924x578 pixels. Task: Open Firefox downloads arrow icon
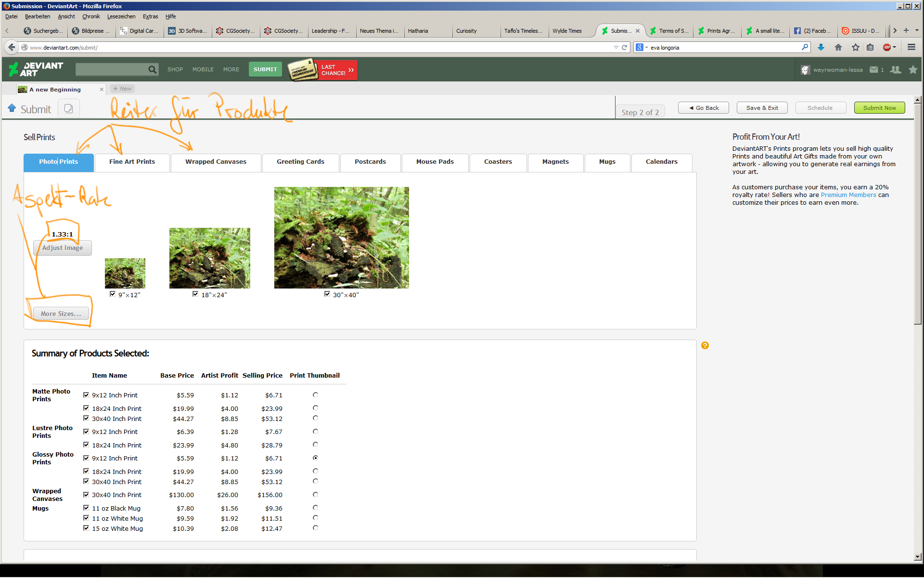(821, 47)
